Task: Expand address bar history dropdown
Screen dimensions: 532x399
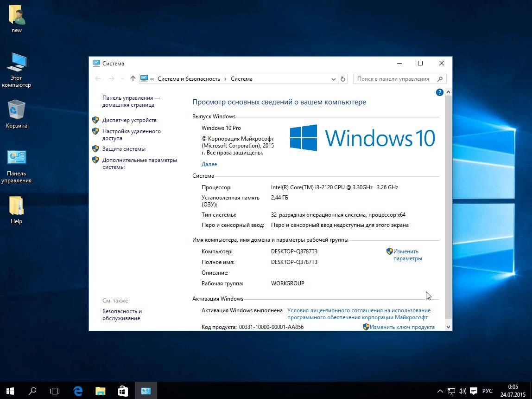Action: point(334,79)
